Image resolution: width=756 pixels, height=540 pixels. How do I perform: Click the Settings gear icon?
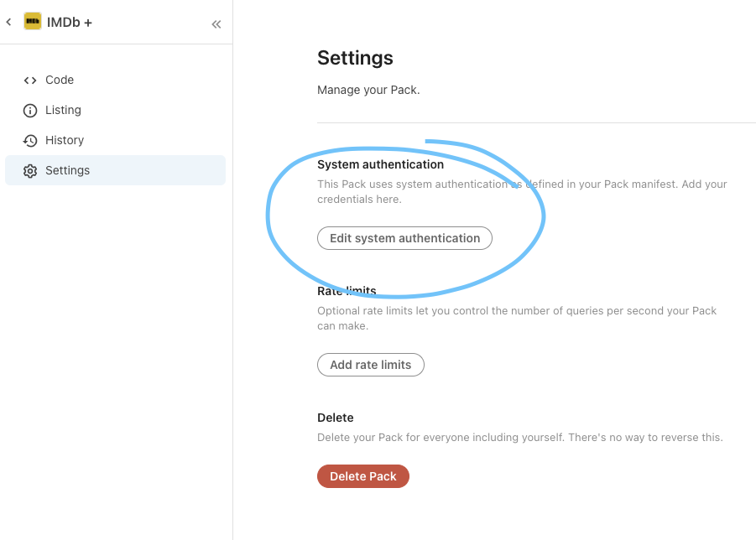(x=30, y=171)
